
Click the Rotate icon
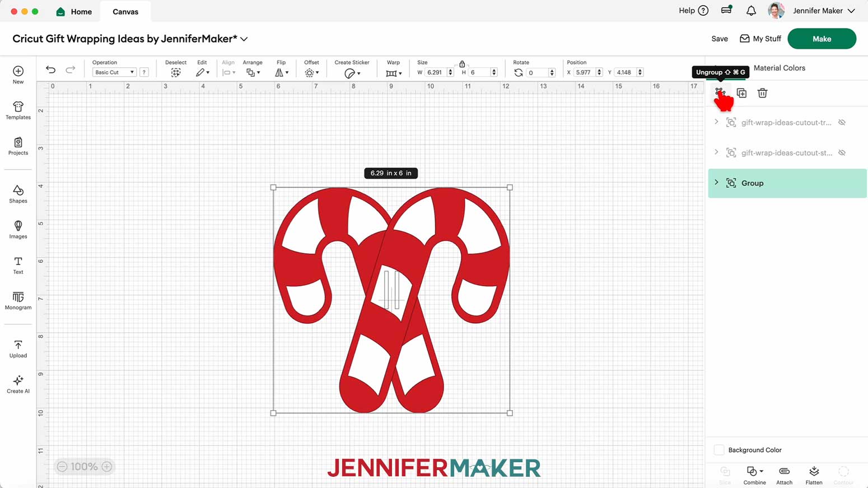(x=519, y=73)
